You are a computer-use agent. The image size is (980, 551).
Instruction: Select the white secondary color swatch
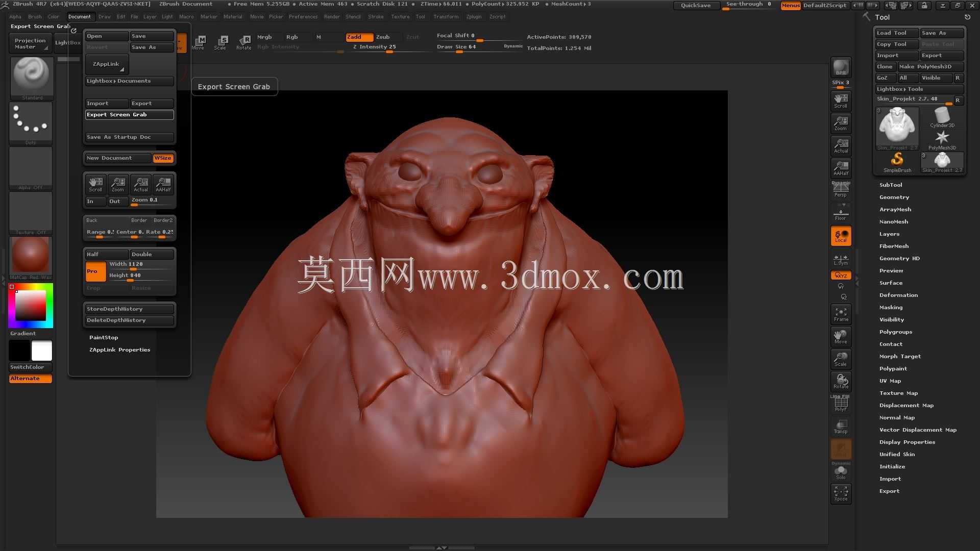click(x=42, y=351)
